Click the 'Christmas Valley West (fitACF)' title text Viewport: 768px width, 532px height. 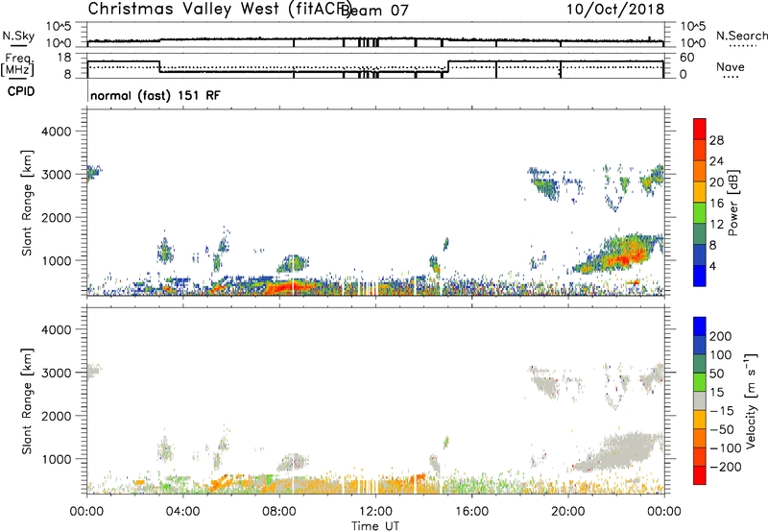219,9
